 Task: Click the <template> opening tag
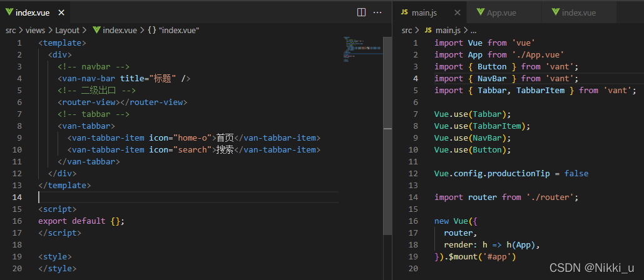[x=63, y=42]
